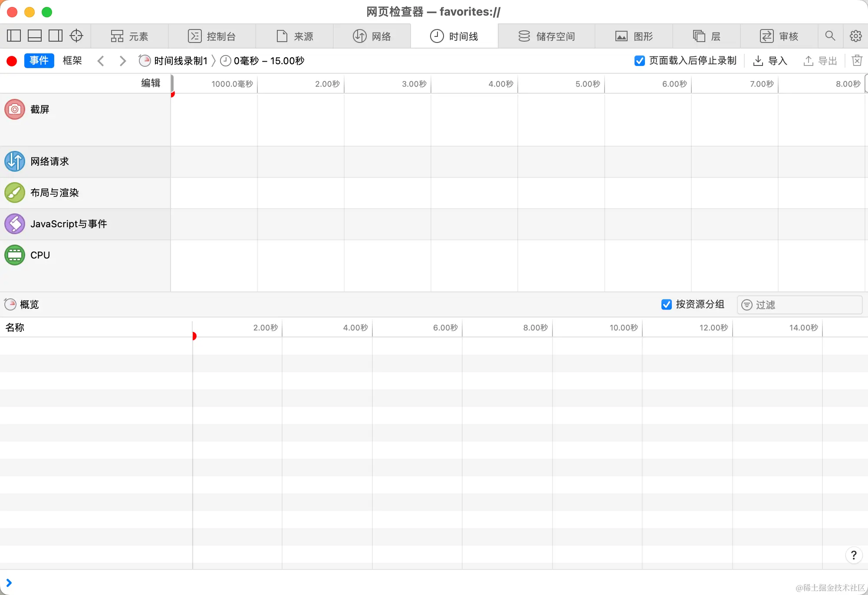Dock inspector to the bottom
The width and height of the screenshot is (868, 595).
tap(35, 36)
